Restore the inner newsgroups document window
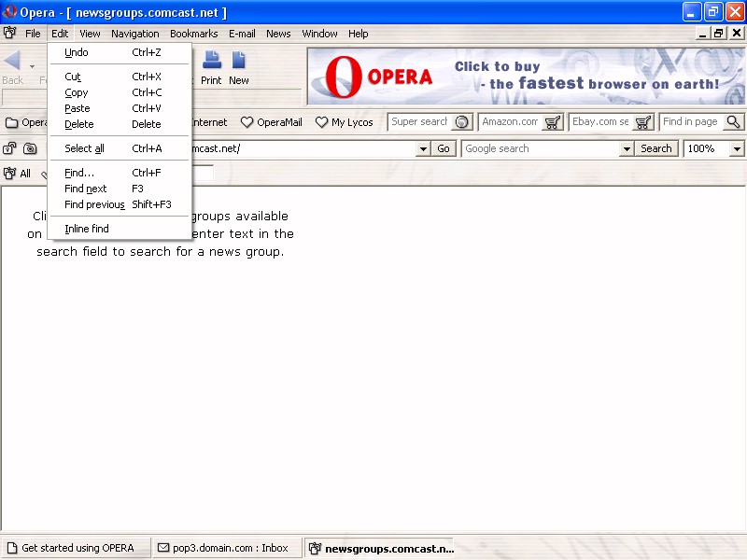Image resolution: width=747 pixels, height=560 pixels. pyautogui.click(x=718, y=34)
